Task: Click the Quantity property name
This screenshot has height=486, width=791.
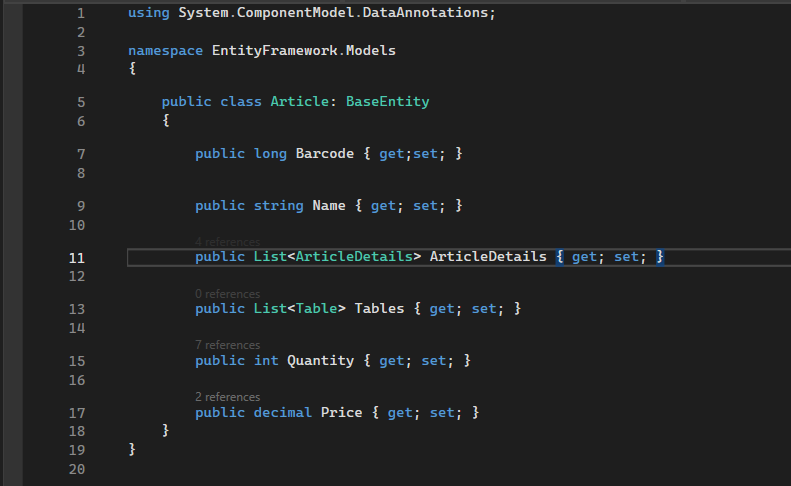Action: click(x=320, y=360)
